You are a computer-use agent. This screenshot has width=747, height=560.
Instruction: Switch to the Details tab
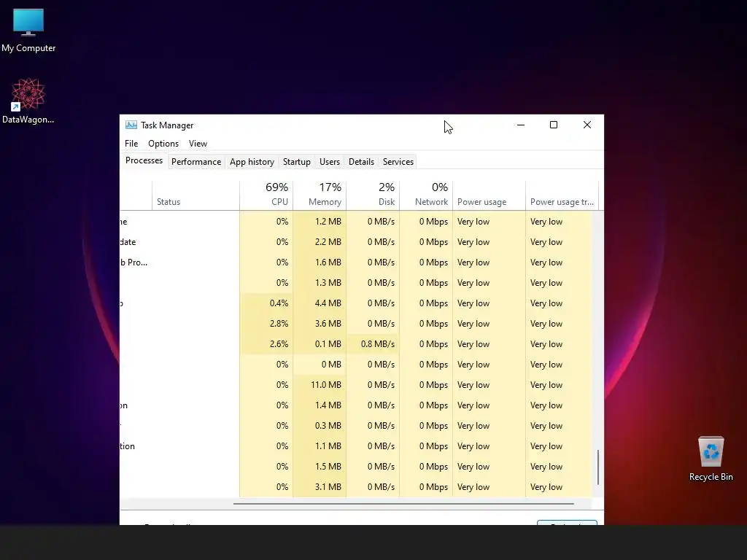361,162
